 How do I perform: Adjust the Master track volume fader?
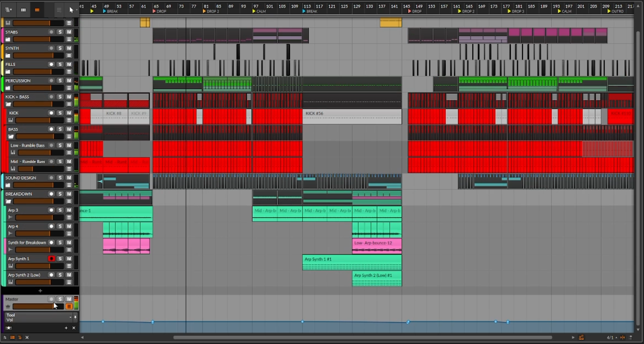[38, 307]
